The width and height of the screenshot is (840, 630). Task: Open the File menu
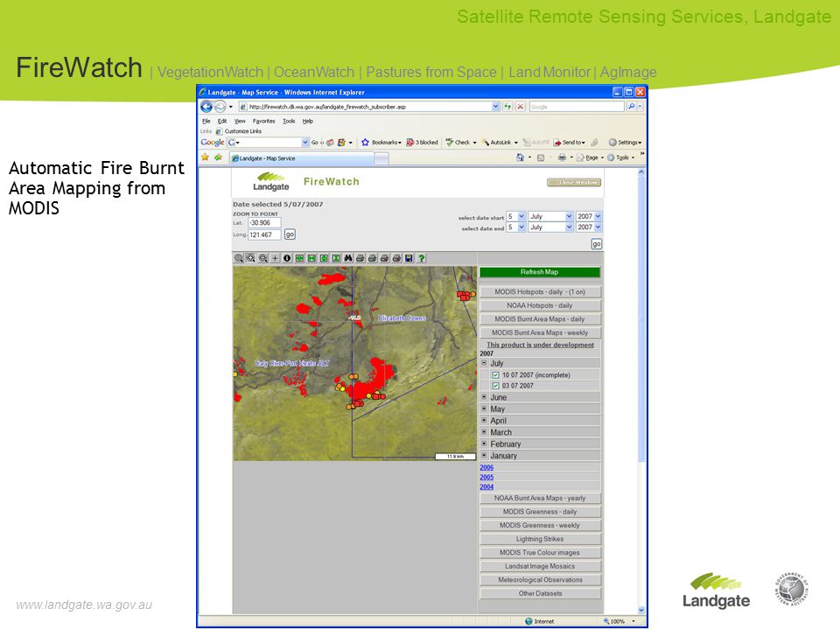[x=206, y=121]
